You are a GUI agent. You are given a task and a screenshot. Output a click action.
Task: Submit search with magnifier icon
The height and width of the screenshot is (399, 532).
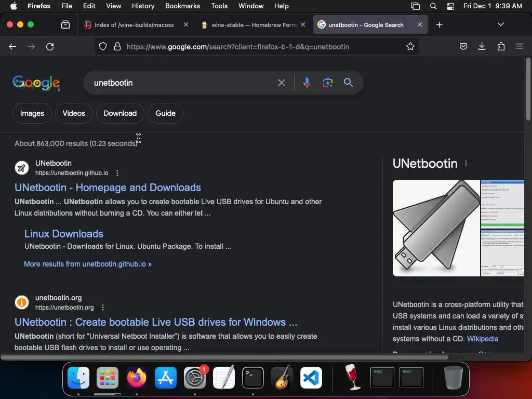pyautogui.click(x=348, y=83)
